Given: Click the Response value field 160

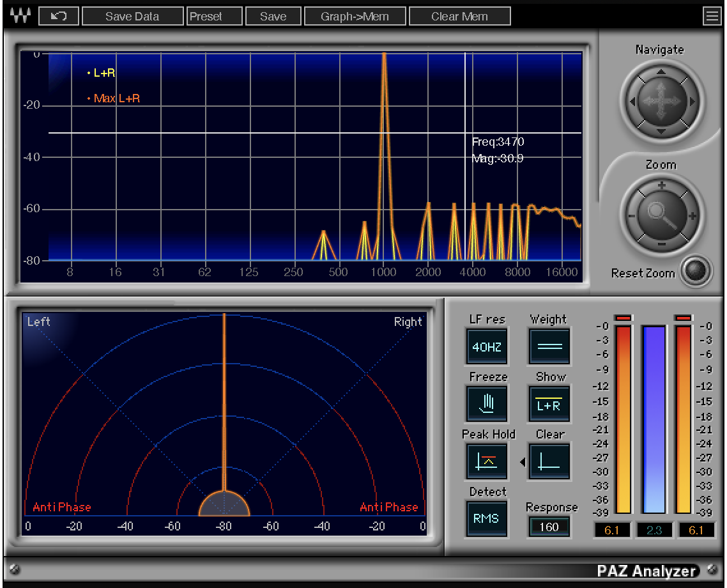Looking at the screenshot, I should (x=549, y=527).
